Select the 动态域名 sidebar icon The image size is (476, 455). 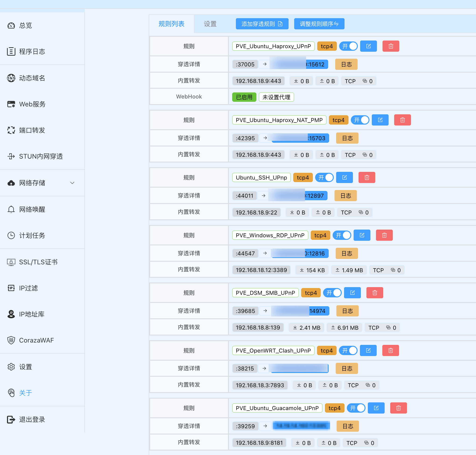[x=11, y=78]
